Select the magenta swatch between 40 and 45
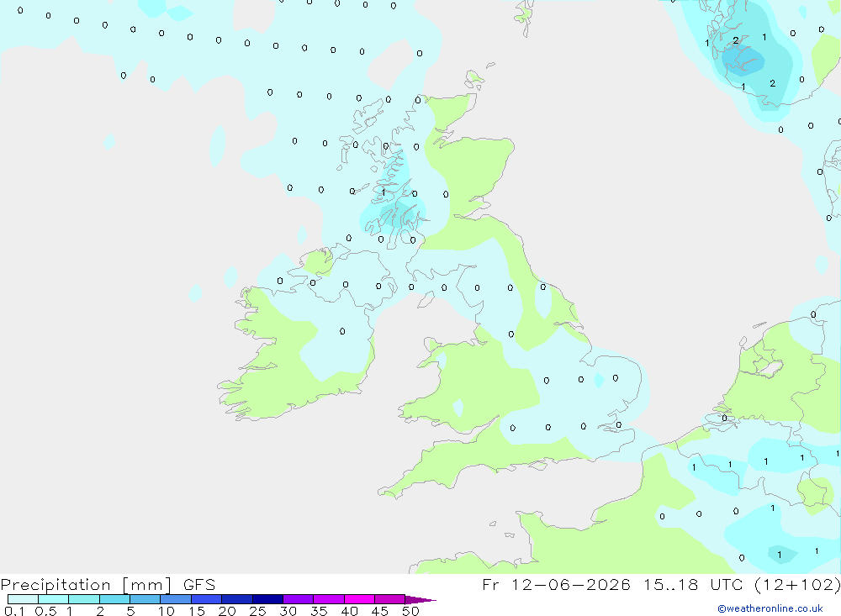The image size is (841, 616). tap(359, 599)
